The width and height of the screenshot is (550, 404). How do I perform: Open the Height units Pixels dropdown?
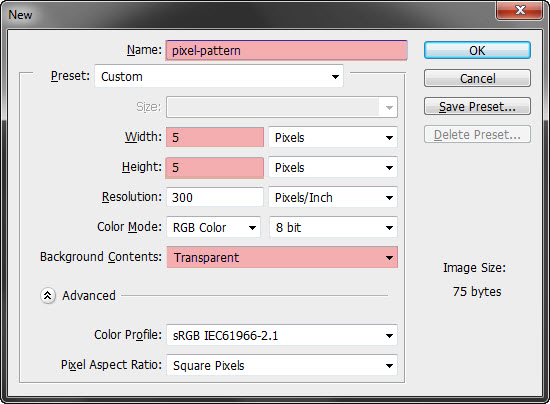[333, 168]
